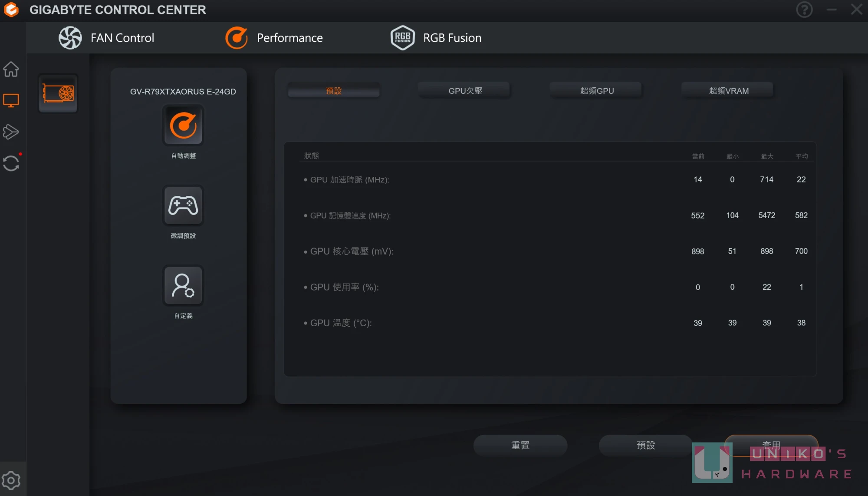Click the 重置 reset button

[520, 445]
